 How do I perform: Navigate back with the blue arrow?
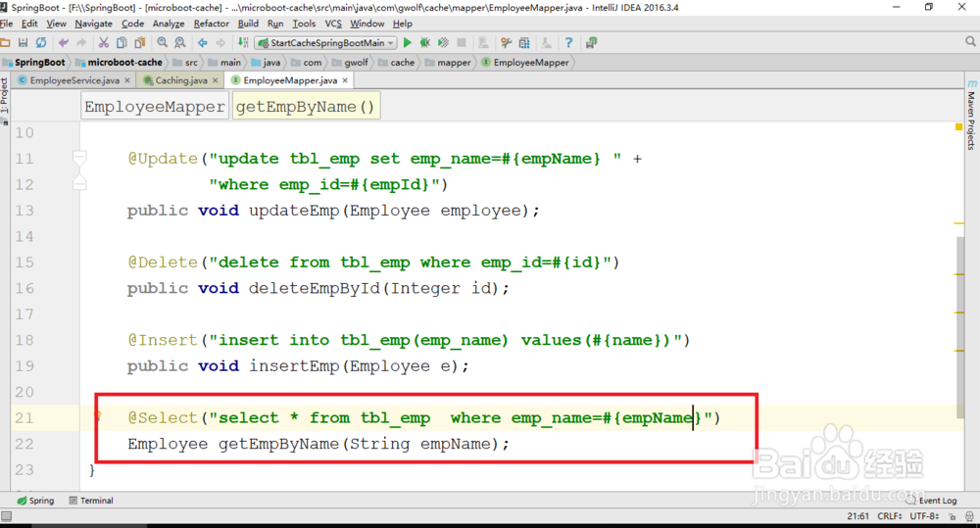pyautogui.click(x=203, y=42)
